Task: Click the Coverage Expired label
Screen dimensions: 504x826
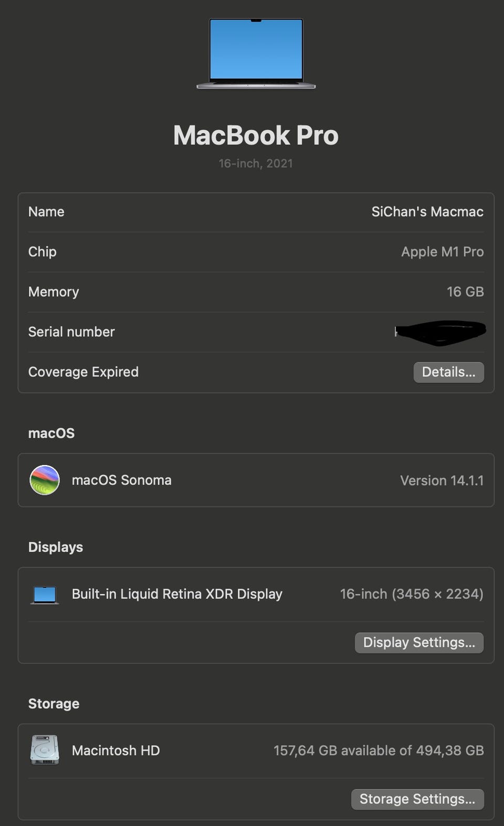Action: [x=83, y=372]
